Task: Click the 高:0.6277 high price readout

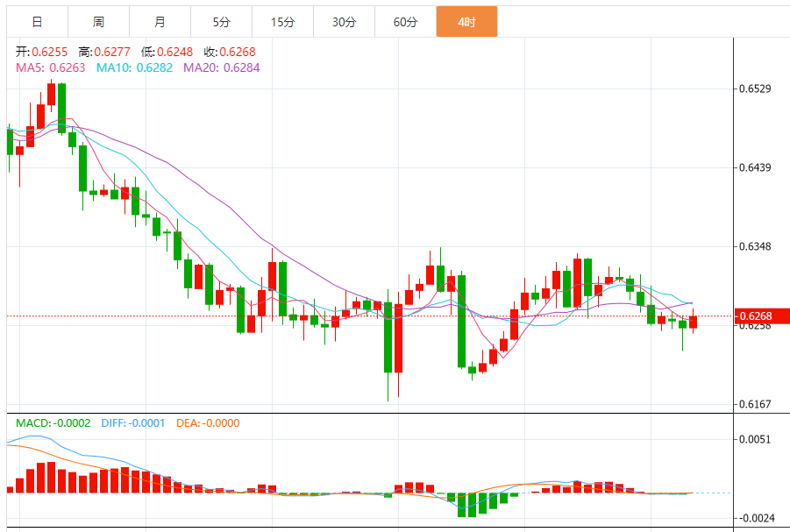Action: (x=104, y=52)
